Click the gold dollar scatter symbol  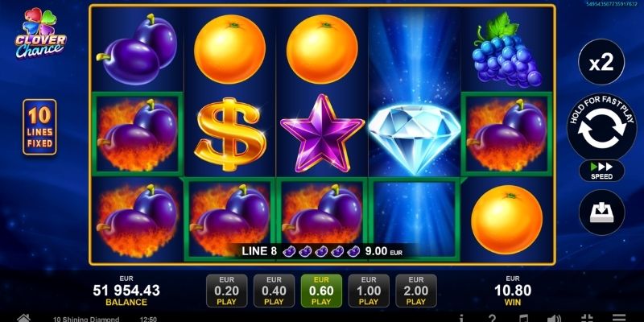point(230,134)
